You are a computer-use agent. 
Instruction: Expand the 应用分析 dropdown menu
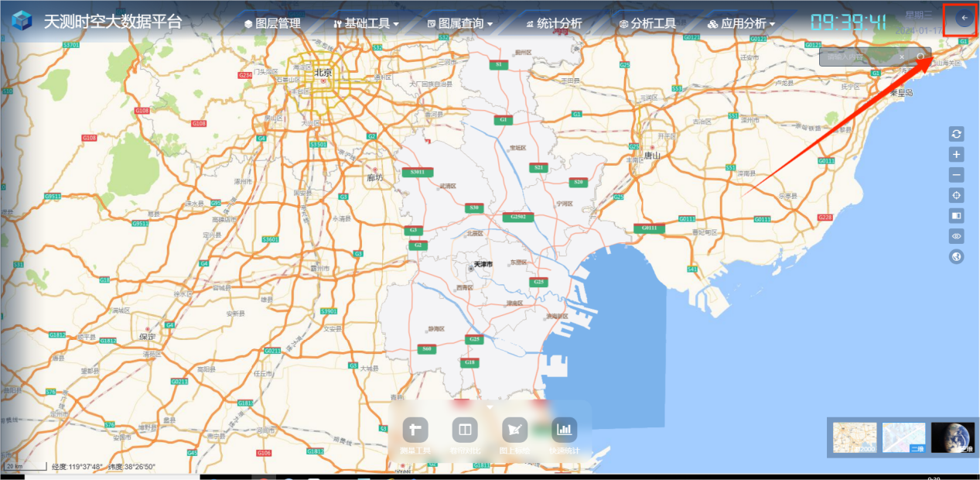coord(741,23)
